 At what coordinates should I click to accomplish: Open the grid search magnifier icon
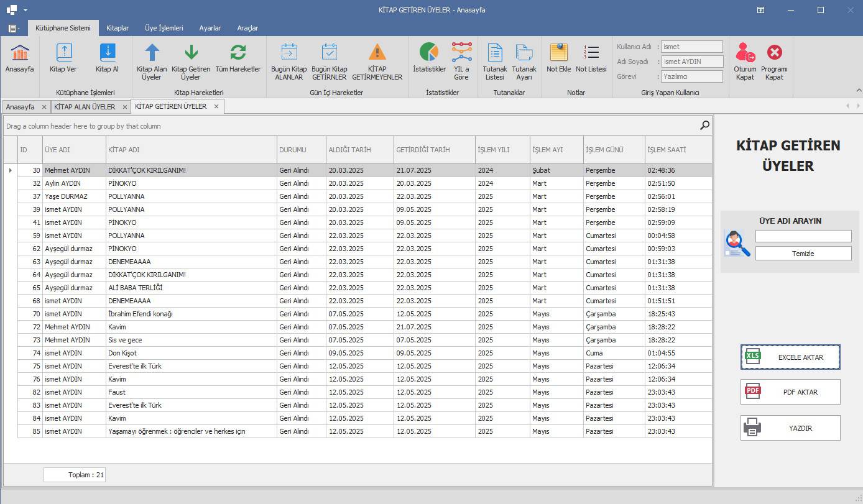704,126
